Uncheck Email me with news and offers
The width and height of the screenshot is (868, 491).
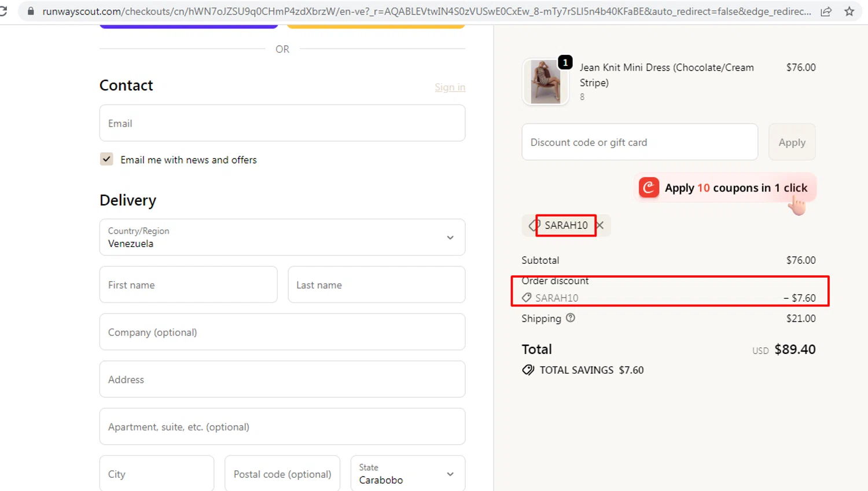[106, 159]
